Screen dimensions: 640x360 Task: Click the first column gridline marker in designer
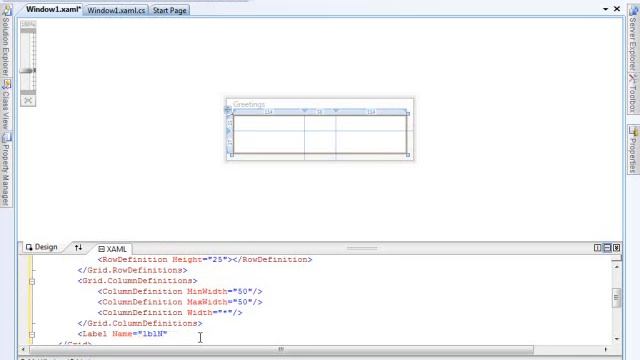coord(304,111)
